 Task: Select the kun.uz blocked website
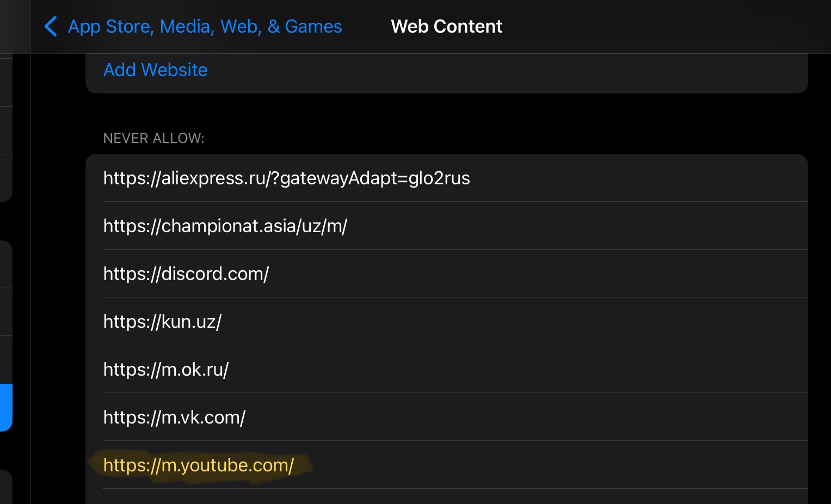click(x=446, y=321)
